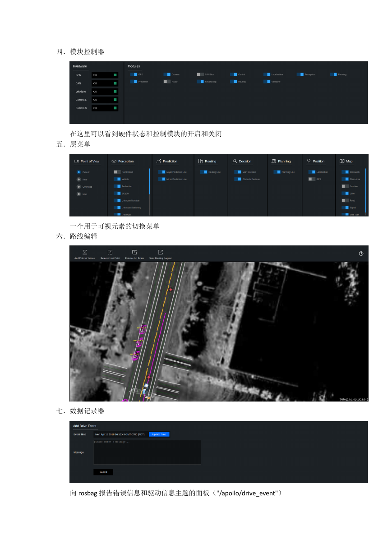
Task: Toggle the Localization module switch in Modules
Action: [x=267, y=74]
